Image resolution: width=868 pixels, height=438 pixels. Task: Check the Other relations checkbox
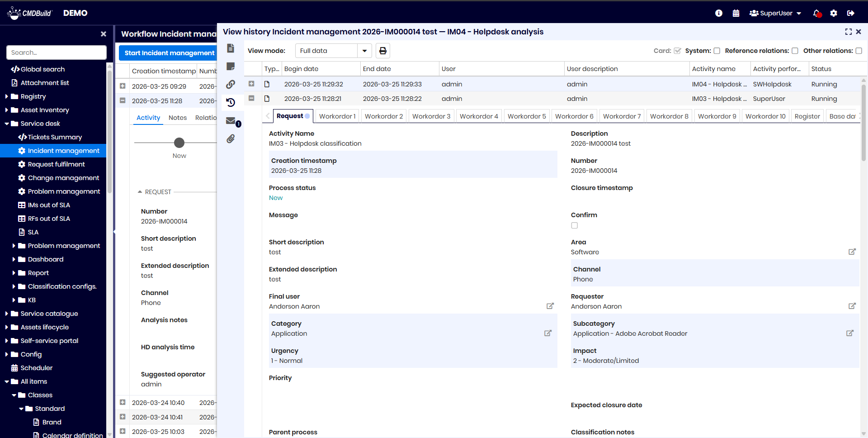tap(859, 51)
